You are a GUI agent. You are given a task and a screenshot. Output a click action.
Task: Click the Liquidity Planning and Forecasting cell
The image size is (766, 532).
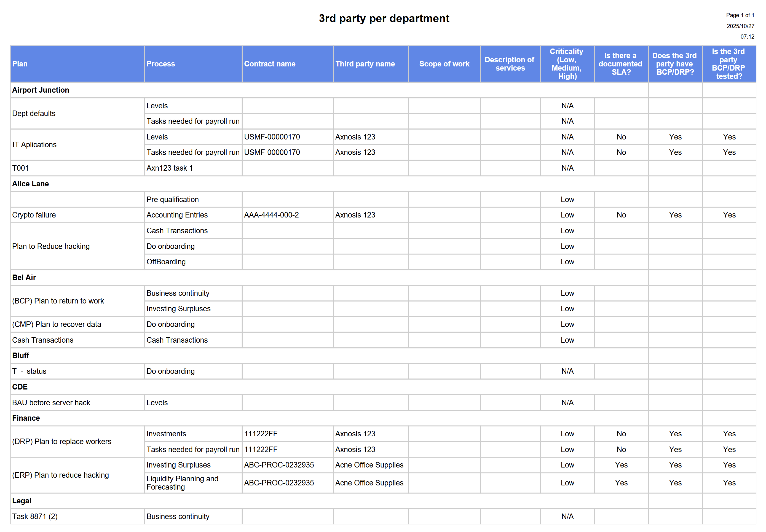182,483
